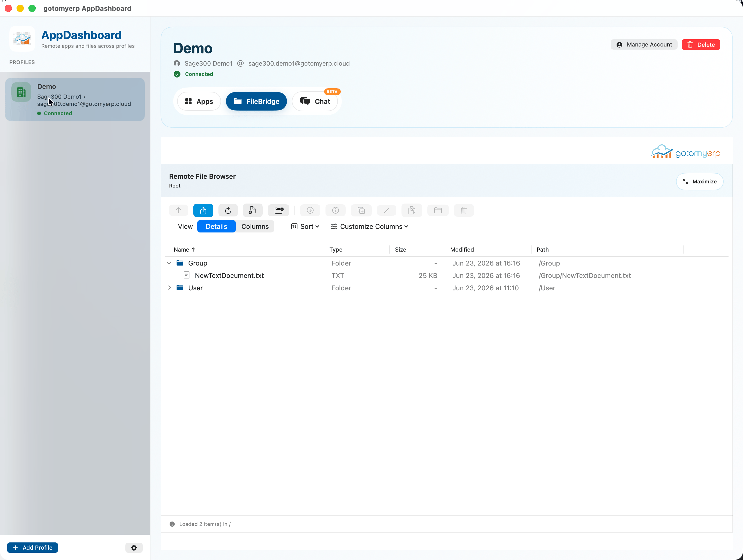Image resolution: width=743 pixels, height=560 pixels.
Task: Open the Customize Columns dropdown
Action: 369,227
